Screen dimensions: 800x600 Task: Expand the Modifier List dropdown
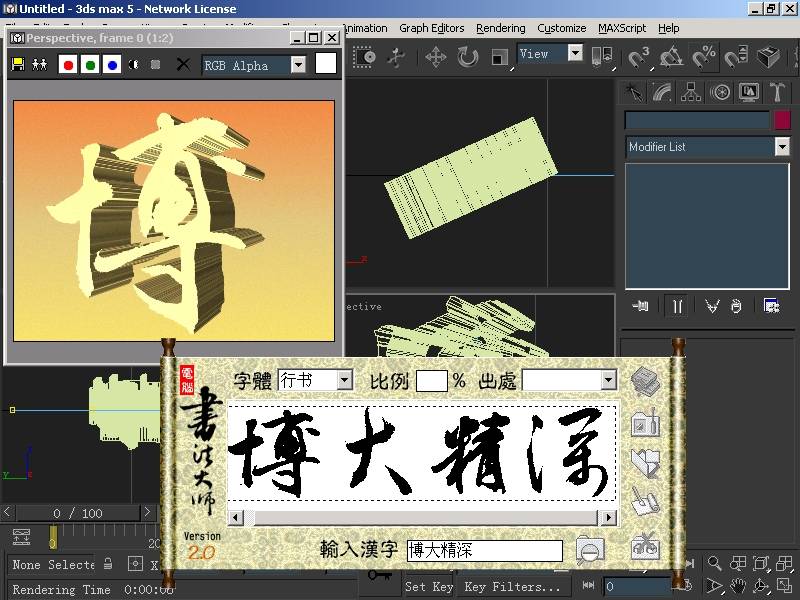pos(782,147)
